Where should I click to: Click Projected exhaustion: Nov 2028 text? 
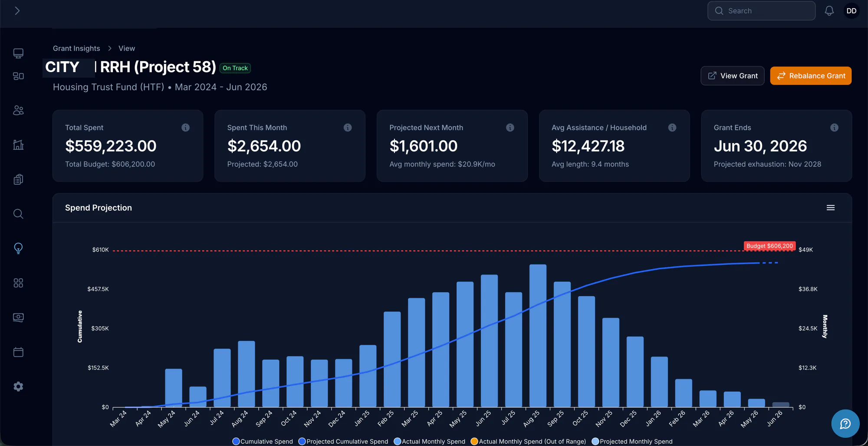pos(767,164)
